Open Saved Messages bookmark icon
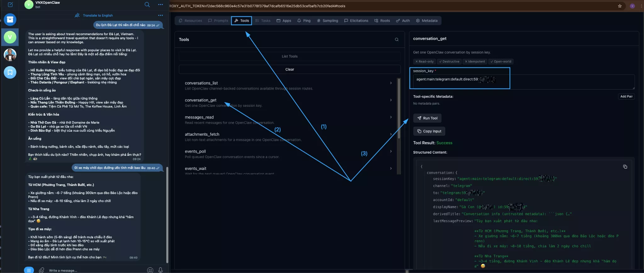Viewport: 644px width, 273px height. coord(10,73)
